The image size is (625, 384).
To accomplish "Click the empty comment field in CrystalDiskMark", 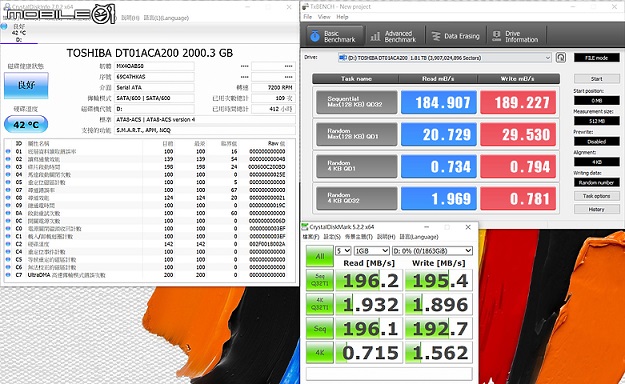I will [389, 374].
